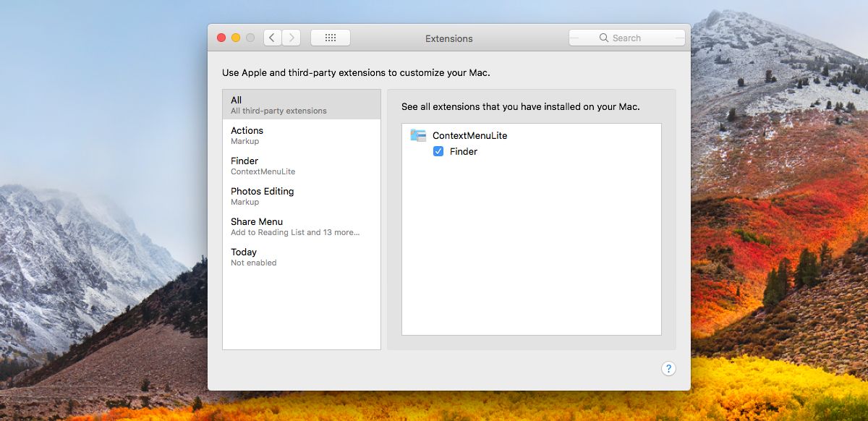The height and width of the screenshot is (421, 868).
Task: Close the Extensions window
Action: pyautogui.click(x=221, y=38)
